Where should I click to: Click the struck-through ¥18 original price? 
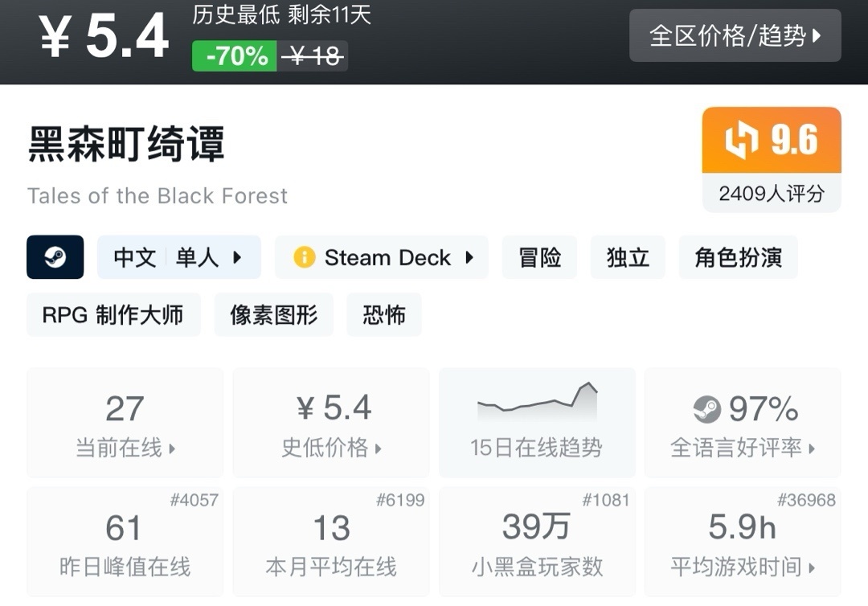pyautogui.click(x=314, y=56)
